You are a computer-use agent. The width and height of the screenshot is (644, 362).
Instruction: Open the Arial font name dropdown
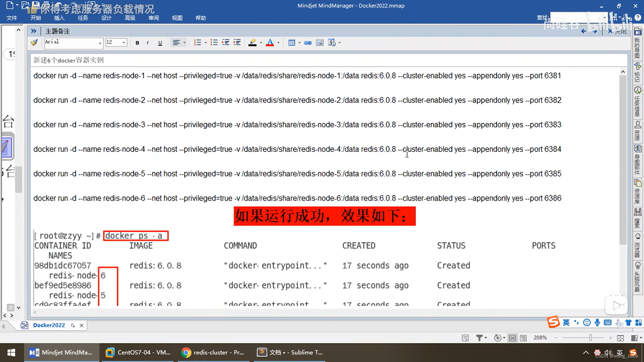(100, 43)
